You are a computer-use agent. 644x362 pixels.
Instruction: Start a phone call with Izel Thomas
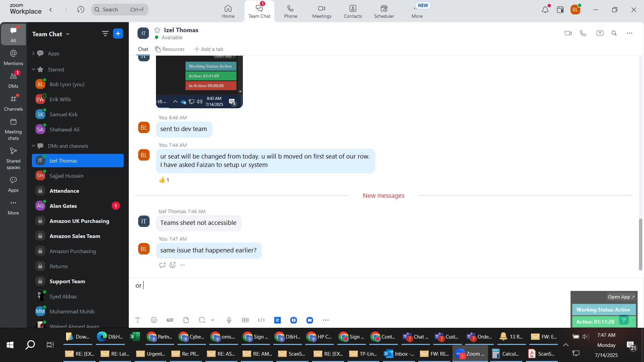(x=583, y=33)
